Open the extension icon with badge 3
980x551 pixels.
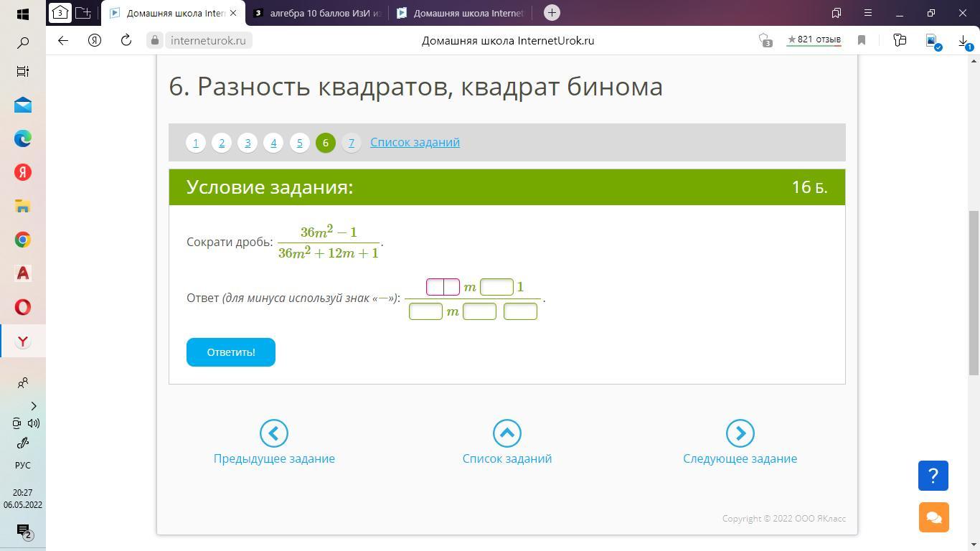pyautogui.click(x=765, y=40)
